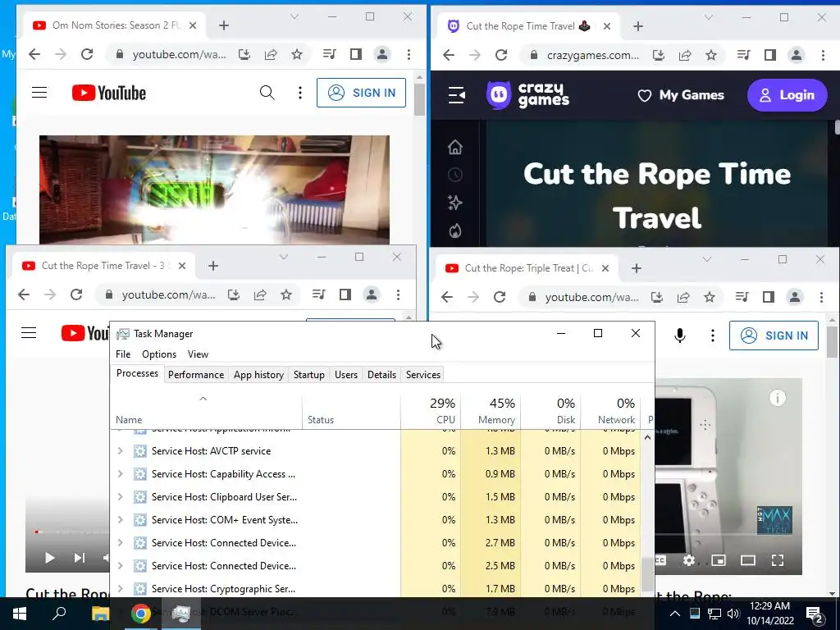Viewport: 840px width, 630px height.
Task: Bookmark the crazygames.com page
Action: 711,55
